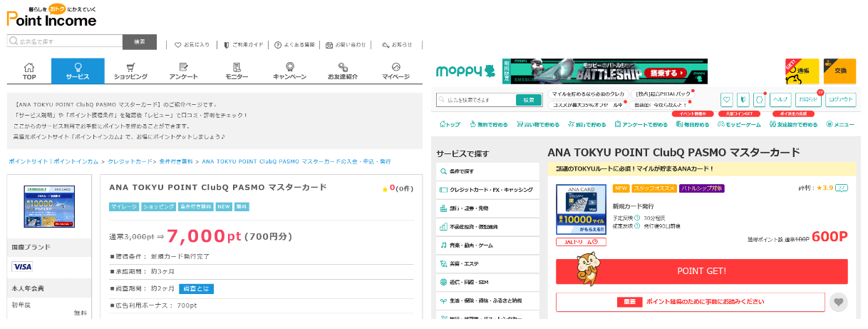Click the 条件付き無料 tag
The height and width of the screenshot is (329, 868).
196,207
